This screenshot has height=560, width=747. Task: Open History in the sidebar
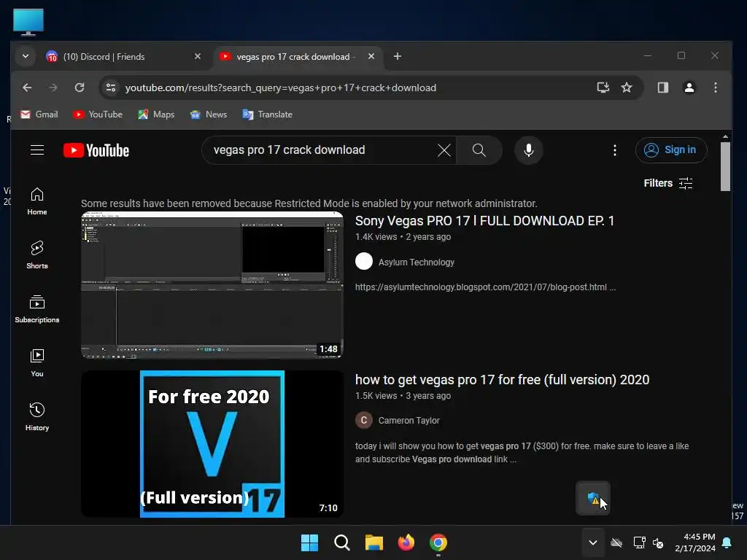tap(36, 416)
